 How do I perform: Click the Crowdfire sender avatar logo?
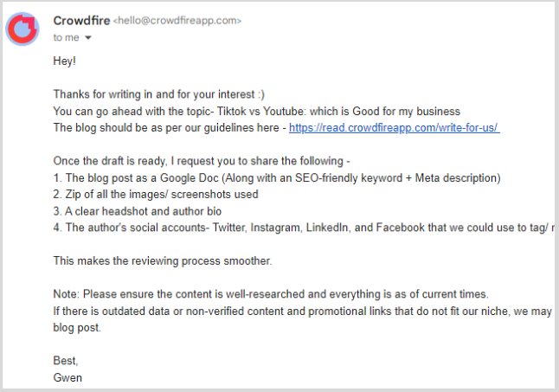[22, 29]
